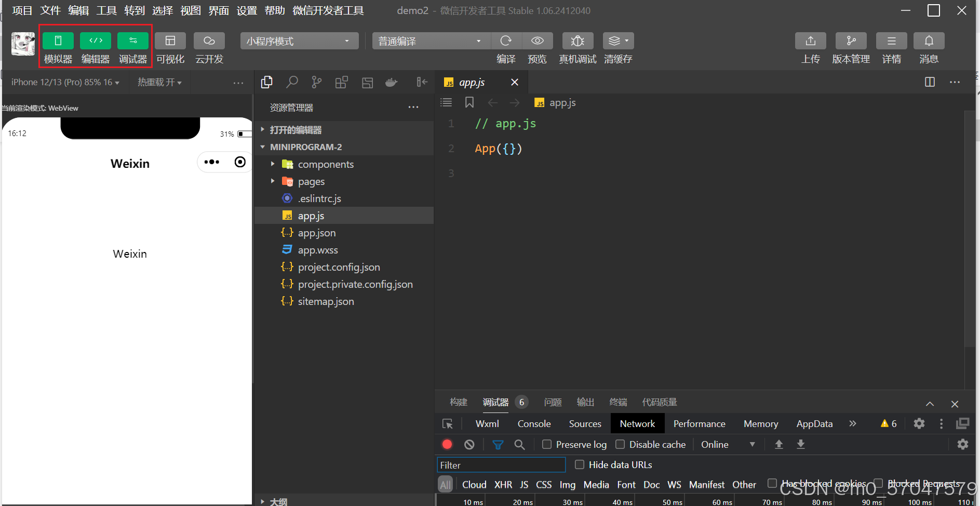Open the 可视化 visual editor icon
Viewport: 980px width, 506px height.
(170, 41)
